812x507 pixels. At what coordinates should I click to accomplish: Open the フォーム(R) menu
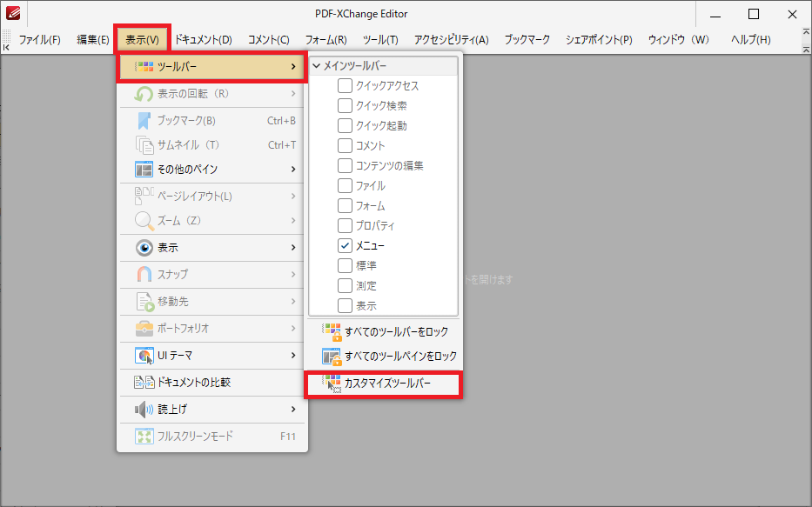pos(325,40)
